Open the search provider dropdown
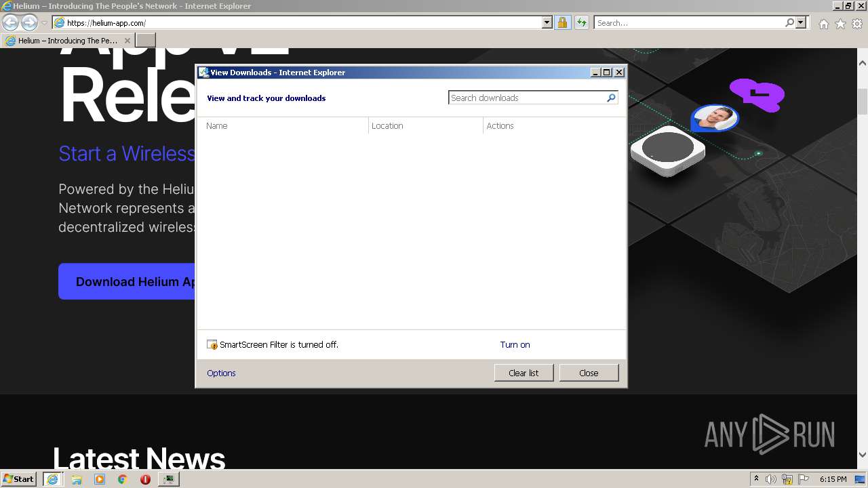The width and height of the screenshot is (868, 488). click(801, 23)
